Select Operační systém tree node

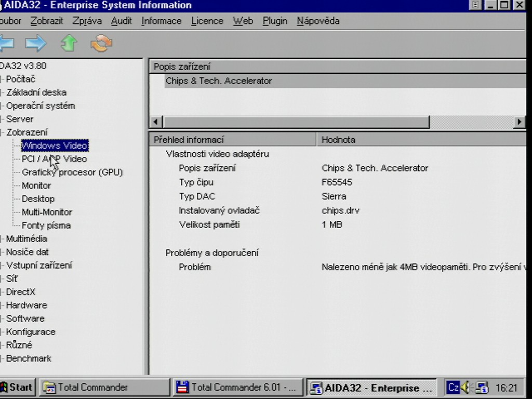click(x=41, y=106)
